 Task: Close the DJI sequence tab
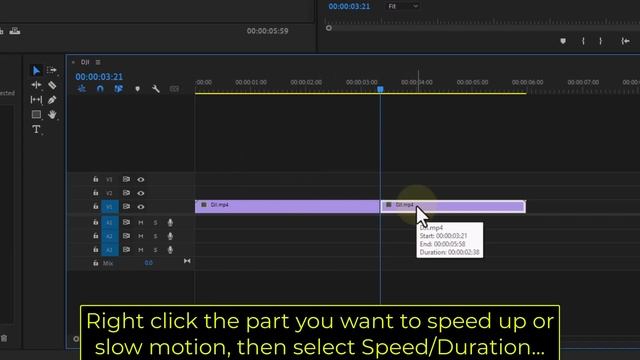tap(73, 62)
